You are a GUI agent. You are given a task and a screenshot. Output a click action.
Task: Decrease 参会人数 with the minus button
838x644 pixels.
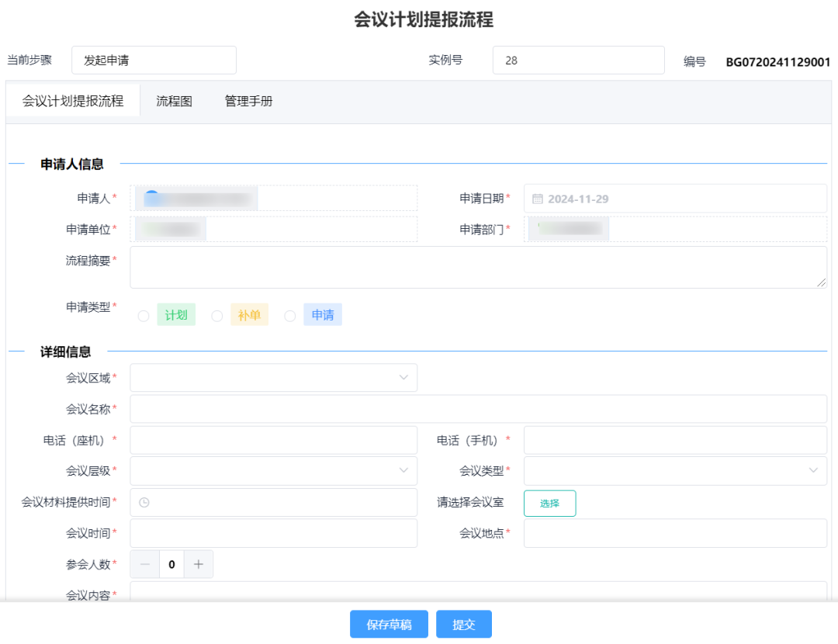[145, 565]
